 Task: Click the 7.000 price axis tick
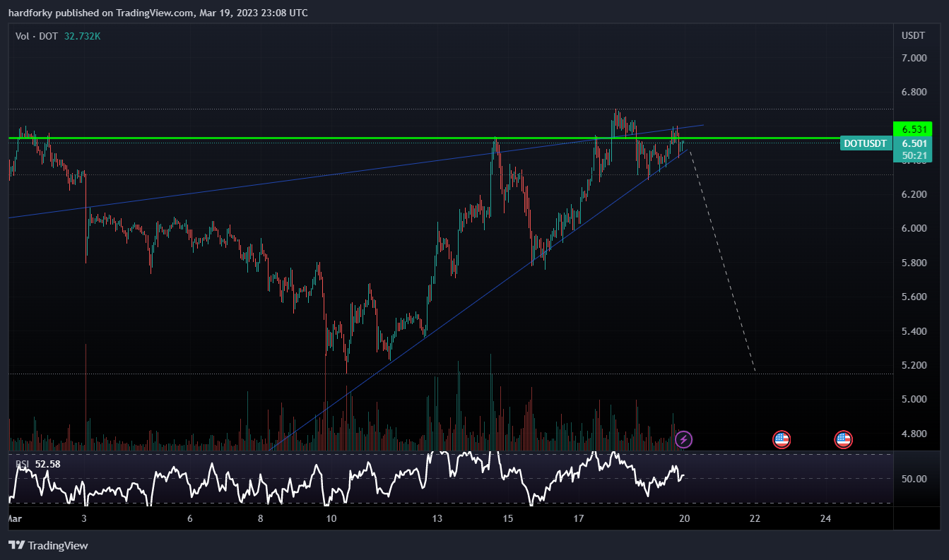[914, 58]
